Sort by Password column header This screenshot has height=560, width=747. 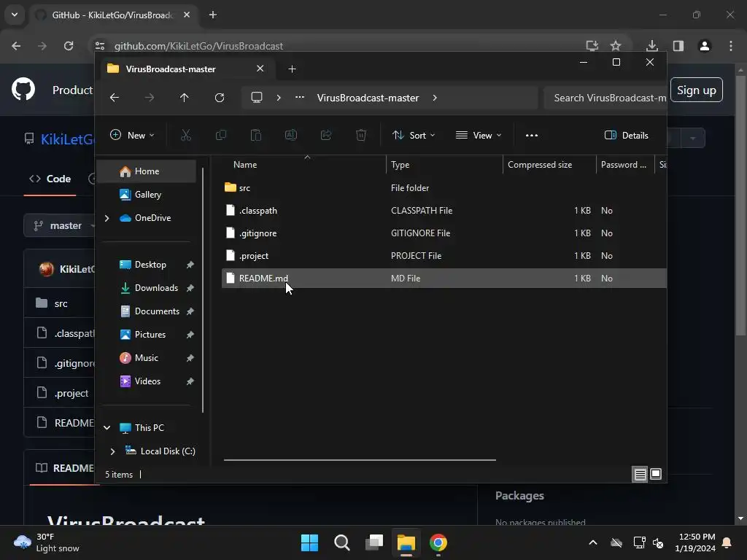click(625, 165)
